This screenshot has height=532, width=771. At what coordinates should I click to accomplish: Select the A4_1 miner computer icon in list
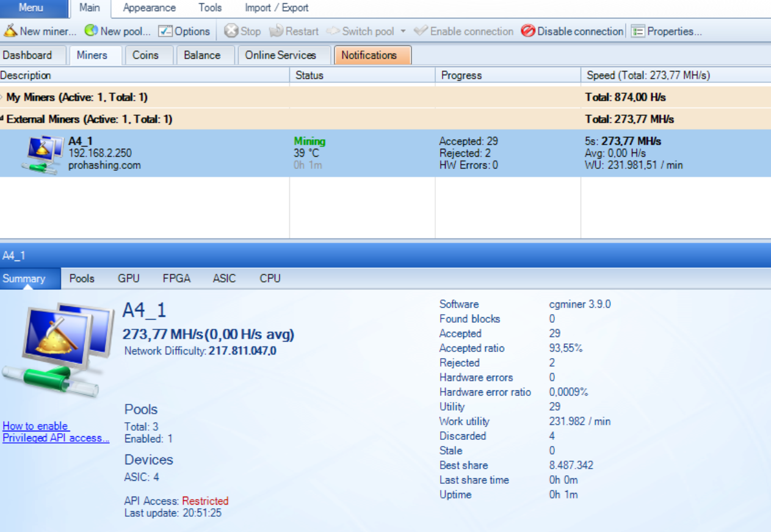[42, 154]
